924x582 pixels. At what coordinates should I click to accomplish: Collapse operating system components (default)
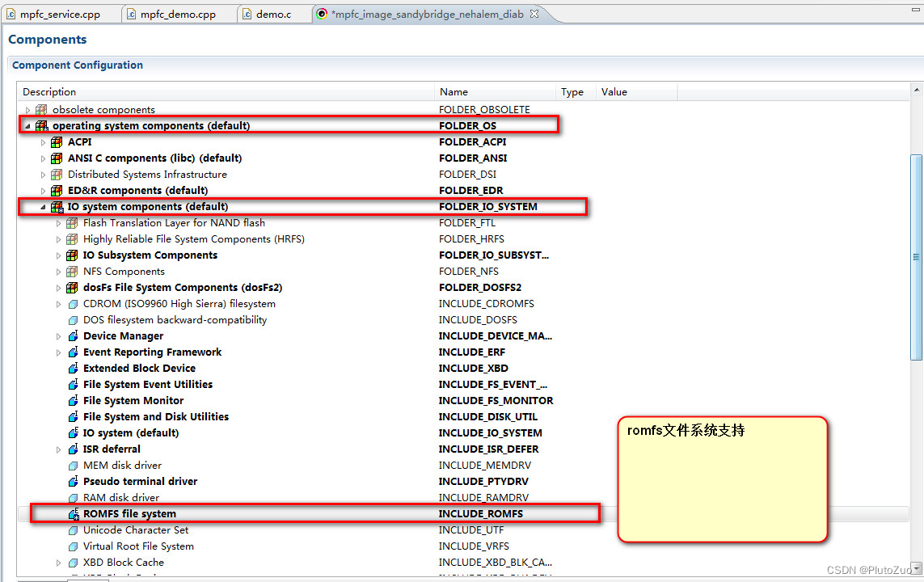27,125
